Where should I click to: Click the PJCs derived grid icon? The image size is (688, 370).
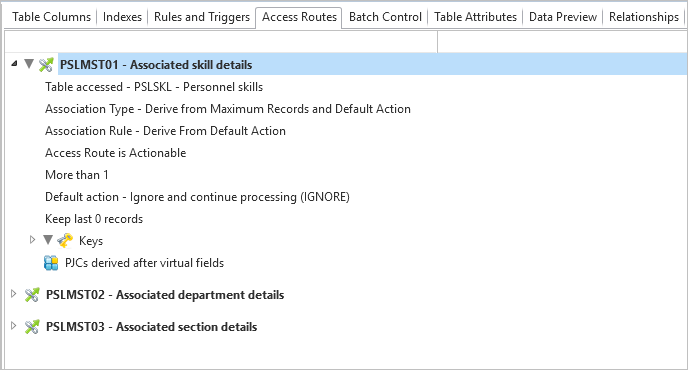coord(51,263)
